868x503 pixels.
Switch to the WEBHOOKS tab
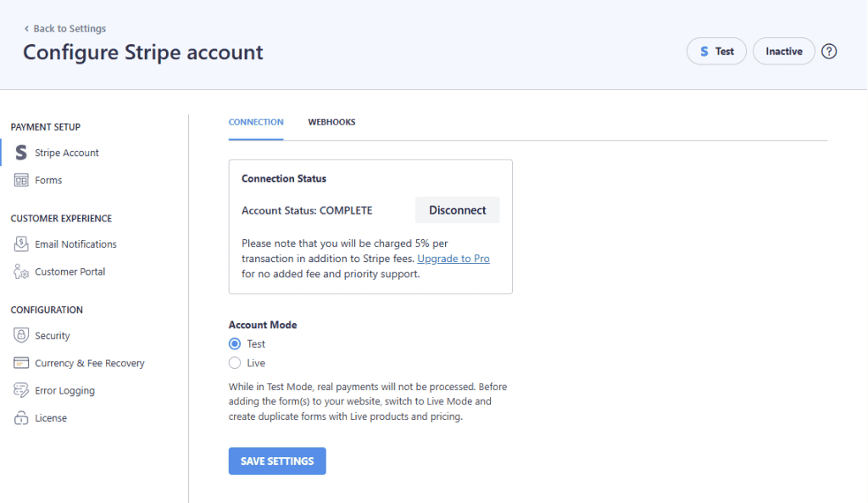(331, 121)
